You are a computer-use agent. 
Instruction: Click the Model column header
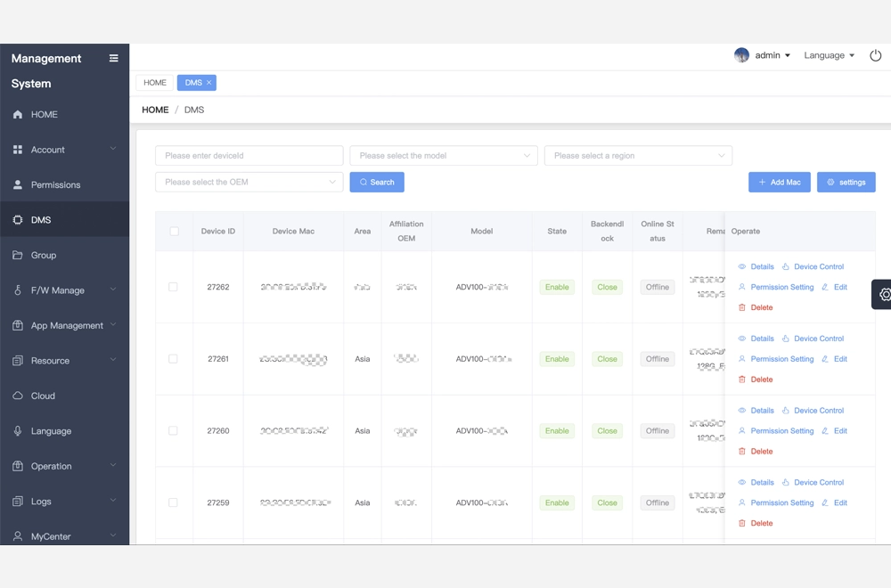coord(482,232)
